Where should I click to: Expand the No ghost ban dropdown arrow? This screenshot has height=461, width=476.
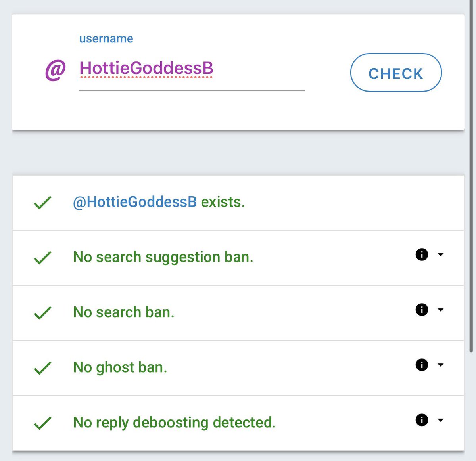click(x=440, y=365)
